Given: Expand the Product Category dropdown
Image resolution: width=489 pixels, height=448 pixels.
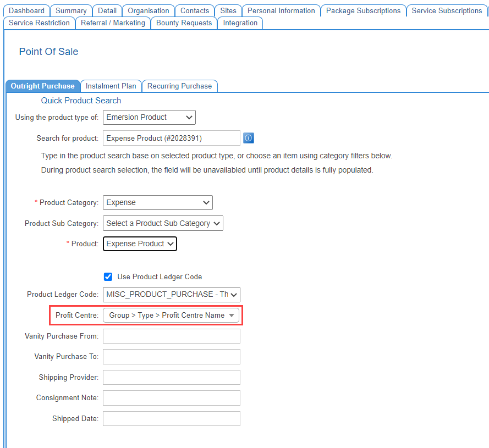Looking at the screenshot, I should 157,202.
